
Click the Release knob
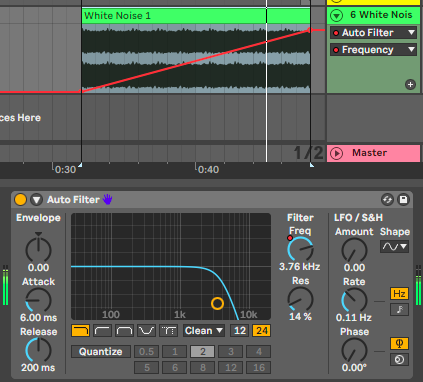[x=38, y=350]
